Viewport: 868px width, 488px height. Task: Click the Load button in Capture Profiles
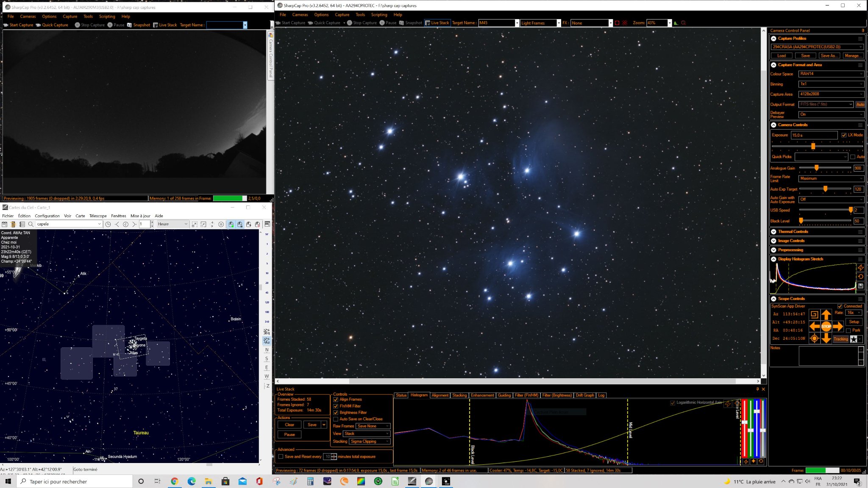(x=782, y=56)
